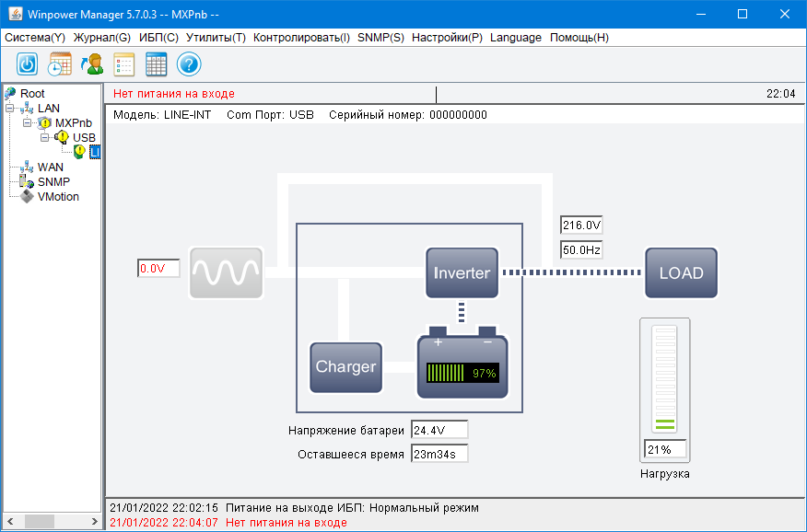The width and height of the screenshot is (807, 532).
Task: Click the LOAD block in the diagram
Action: pyautogui.click(x=681, y=273)
